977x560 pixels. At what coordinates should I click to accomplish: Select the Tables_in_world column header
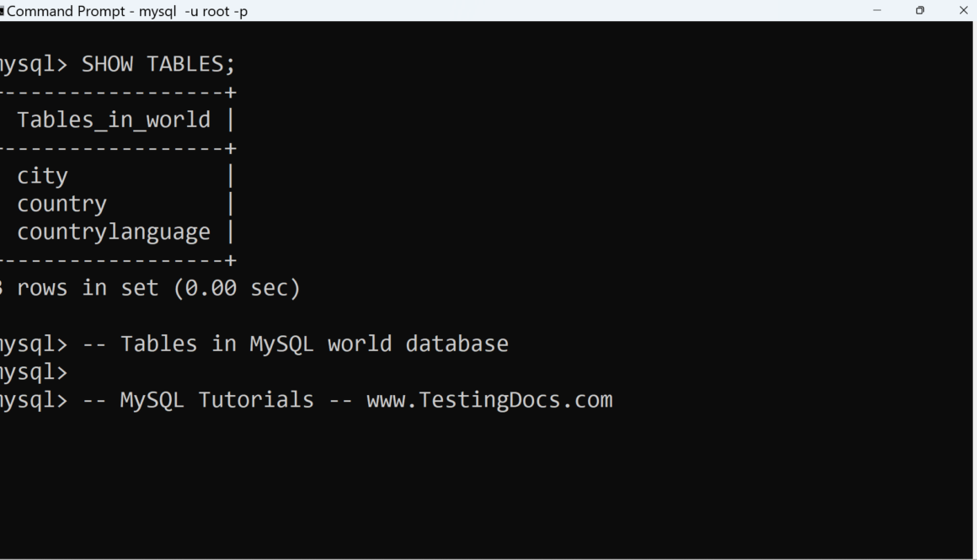114,120
